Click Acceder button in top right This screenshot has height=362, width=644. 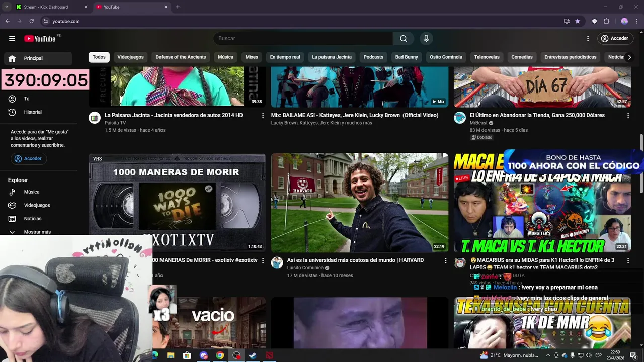[x=615, y=38]
